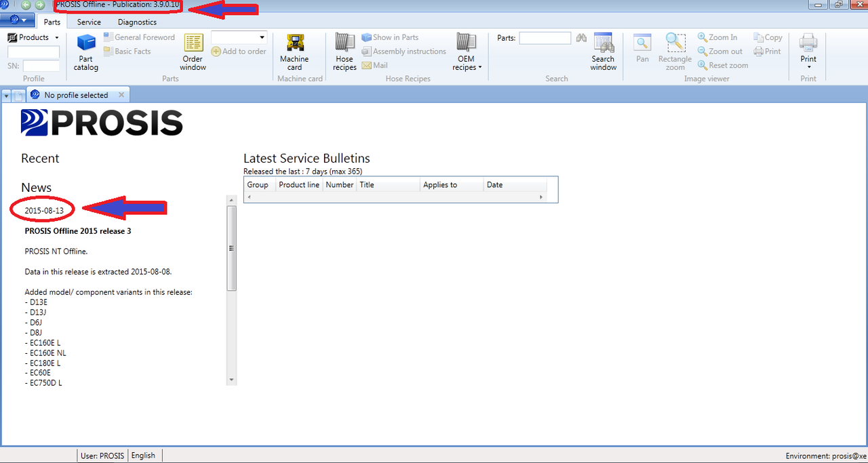Sort by Applies to column header
Image resolution: width=868 pixels, height=463 pixels.
tap(451, 184)
